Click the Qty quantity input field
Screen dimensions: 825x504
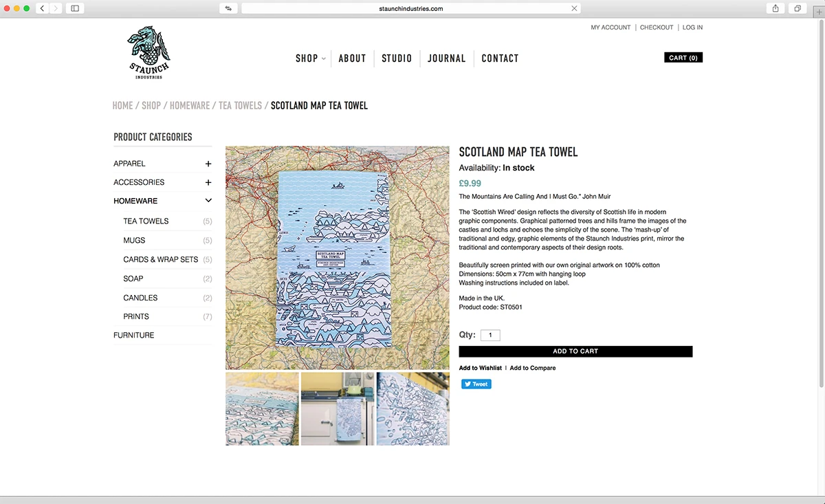click(x=490, y=336)
